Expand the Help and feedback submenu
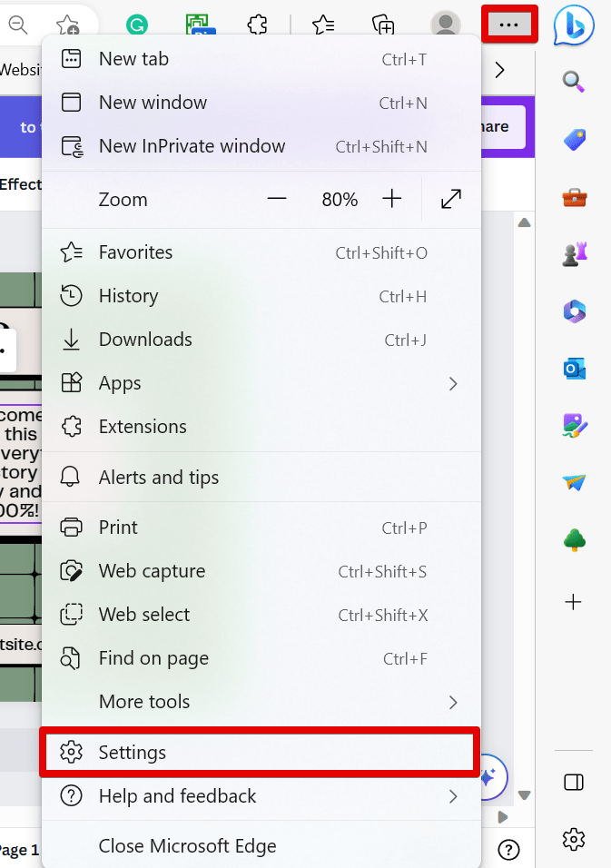This screenshot has height=868, width=611. pyautogui.click(x=453, y=795)
